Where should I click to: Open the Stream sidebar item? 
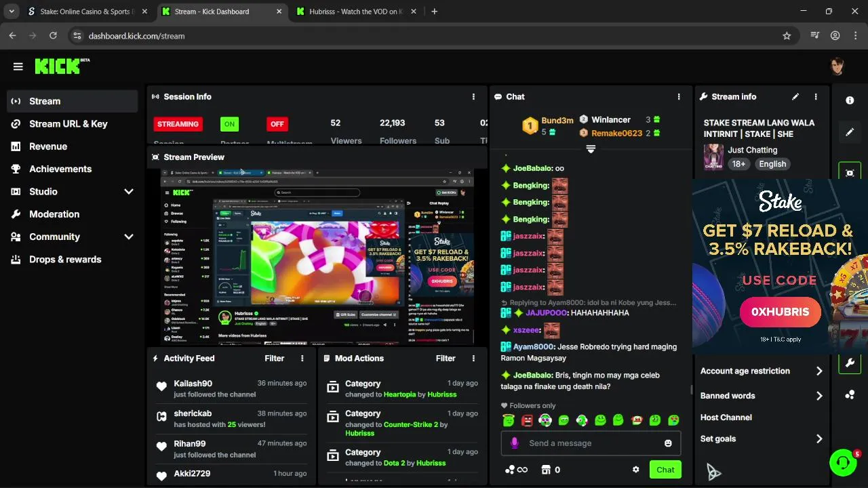[x=73, y=101]
